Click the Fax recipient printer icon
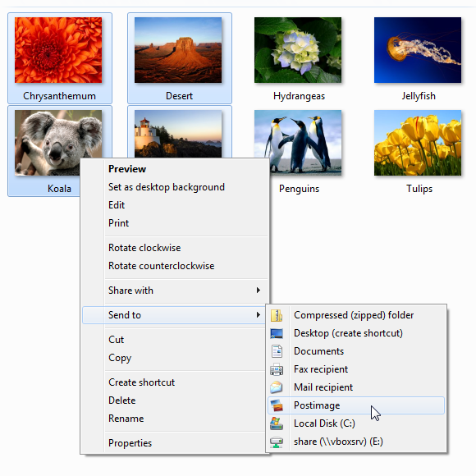This screenshot has height=476, width=476. 277,369
